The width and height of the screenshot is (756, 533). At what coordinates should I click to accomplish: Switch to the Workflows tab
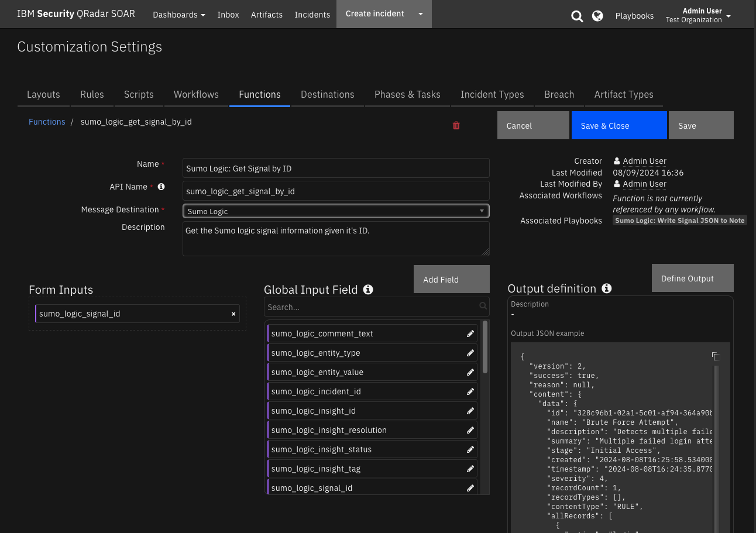click(x=196, y=94)
